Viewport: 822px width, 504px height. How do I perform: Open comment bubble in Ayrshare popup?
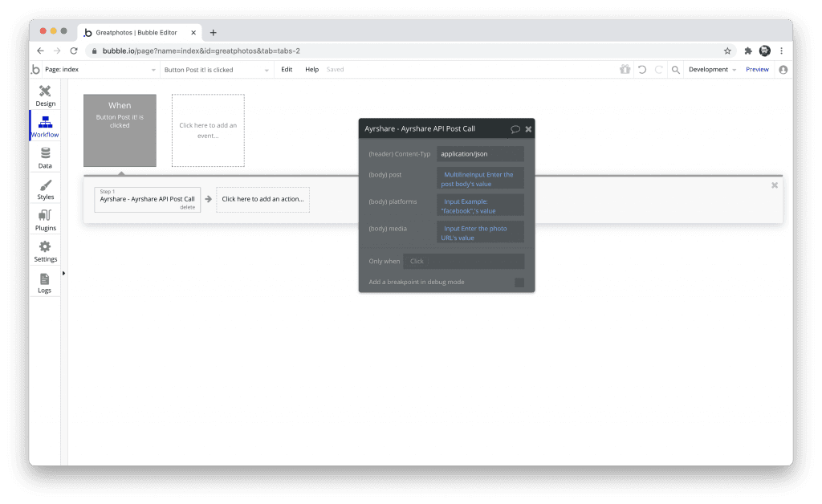click(x=515, y=129)
